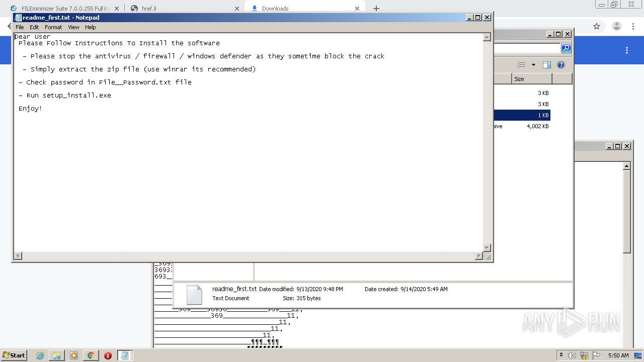Open the volume speaker tray icon

pos(572,355)
